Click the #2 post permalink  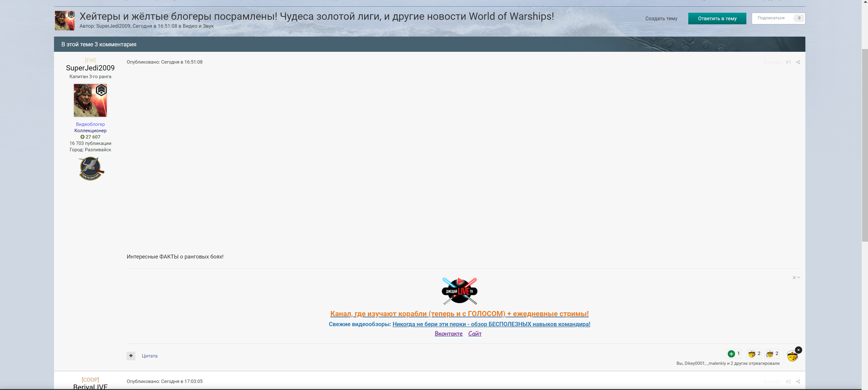pos(788,382)
